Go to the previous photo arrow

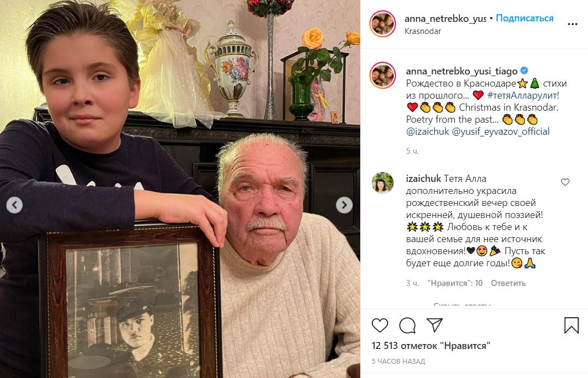pyautogui.click(x=15, y=205)
